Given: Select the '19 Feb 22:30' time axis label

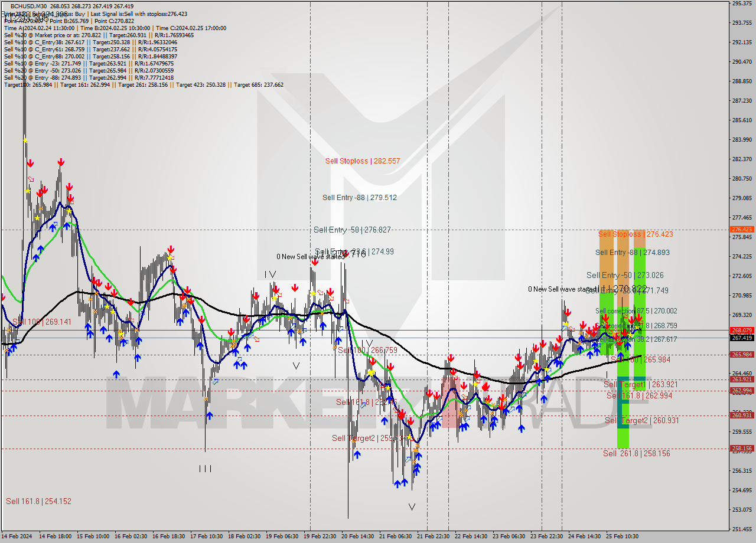Looking at the screenshot, I should (319, 537).
